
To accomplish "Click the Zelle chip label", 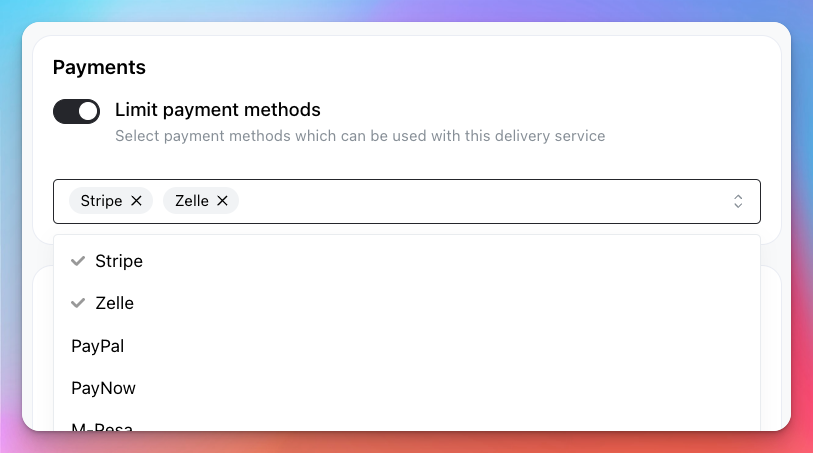I will coord(192,201).
